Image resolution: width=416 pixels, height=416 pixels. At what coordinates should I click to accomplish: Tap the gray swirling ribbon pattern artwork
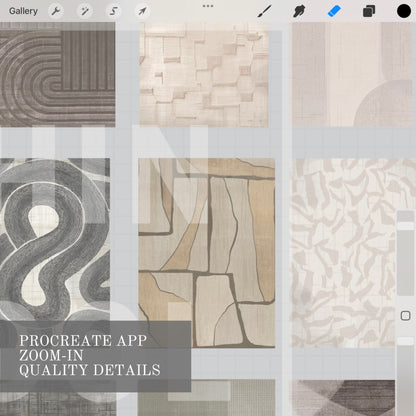[x=55, y=239]
